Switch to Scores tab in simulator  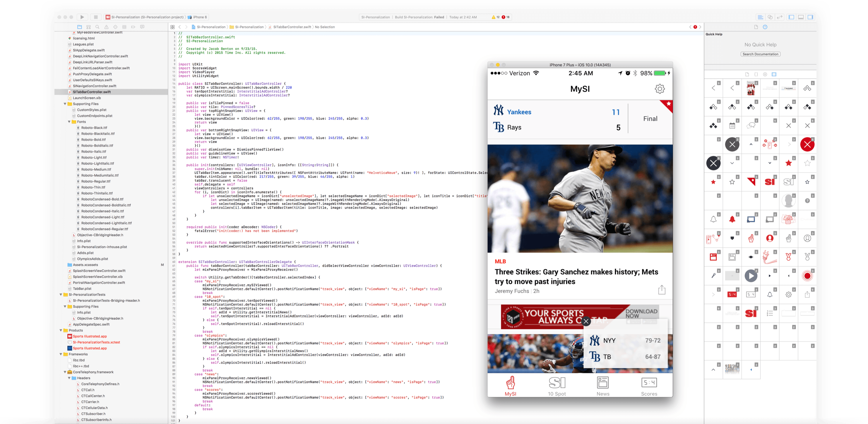click(x=649, y=386)
